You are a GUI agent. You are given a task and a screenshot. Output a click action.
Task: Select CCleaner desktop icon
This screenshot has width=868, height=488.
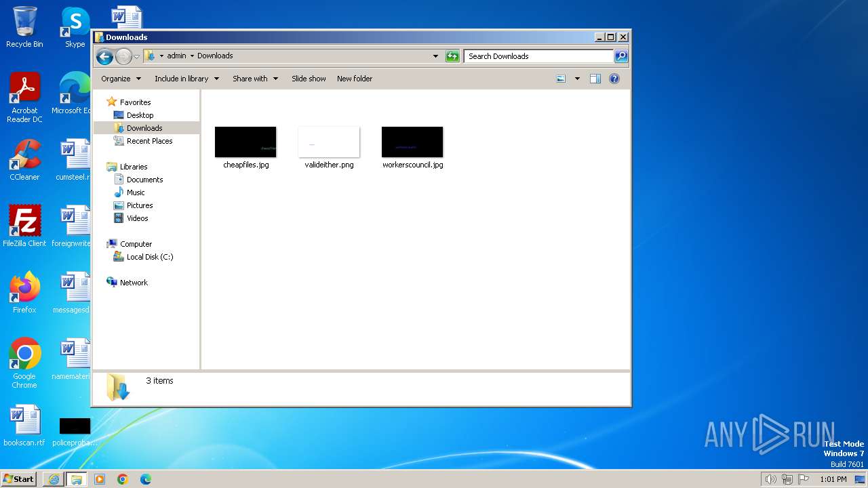pos(24,160)
